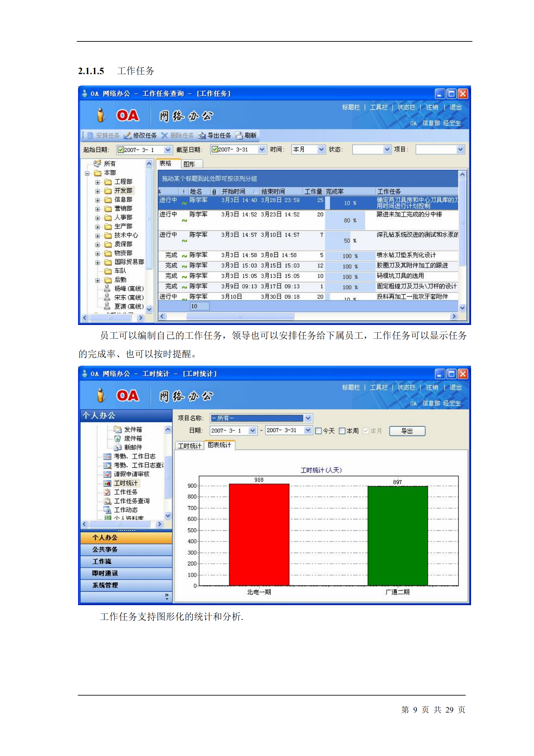The height and width of the screenshot is (756, 534).
Task: Open the 时间 本月 dropdown
Action: [321, 150]
